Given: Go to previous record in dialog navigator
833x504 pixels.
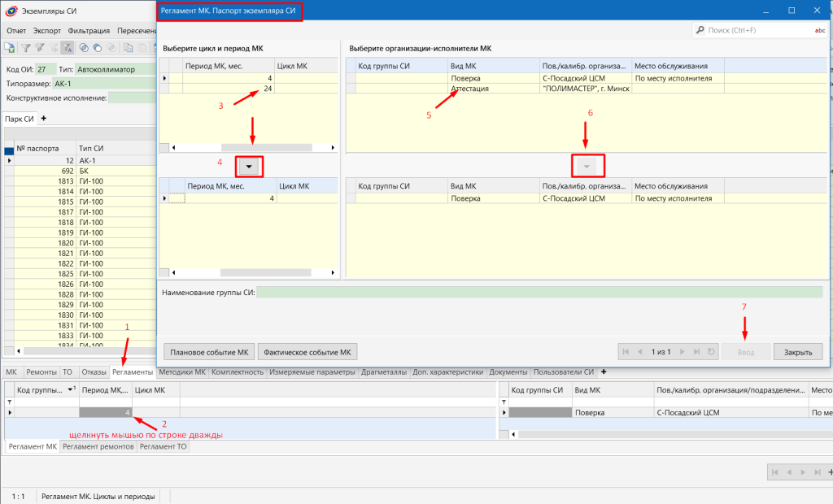Looking at the screenshot, I should click(x=639, y=351).
